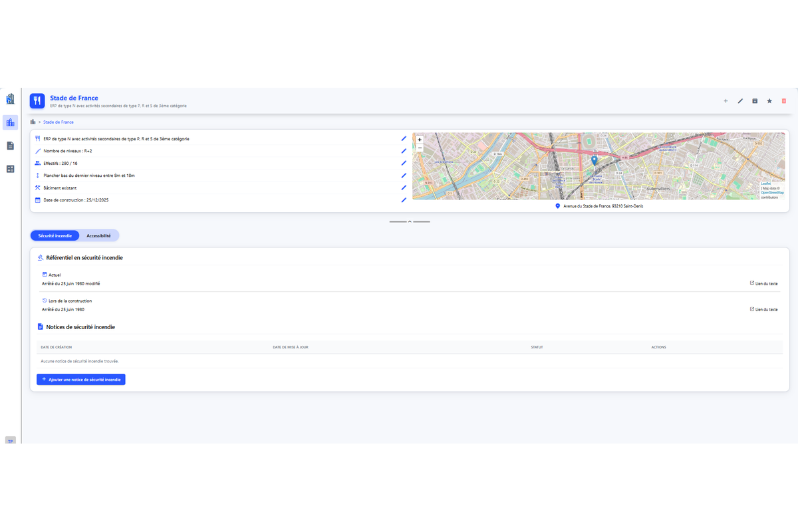Edit the Effectifs 290 / 16 row
Viewport: 798px width, 532px height.
pyautogui.click(x=403, y=163)
